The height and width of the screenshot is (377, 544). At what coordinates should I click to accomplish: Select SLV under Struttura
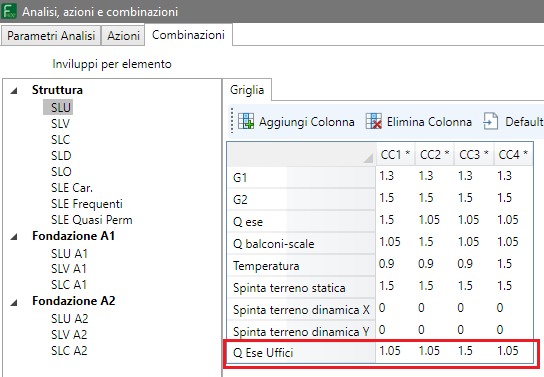[x=60, y=123]
